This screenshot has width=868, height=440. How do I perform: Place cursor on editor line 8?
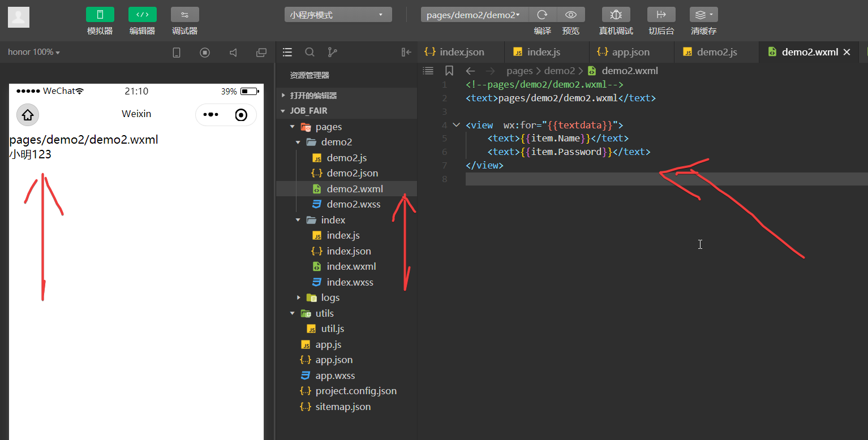[667, 179]
